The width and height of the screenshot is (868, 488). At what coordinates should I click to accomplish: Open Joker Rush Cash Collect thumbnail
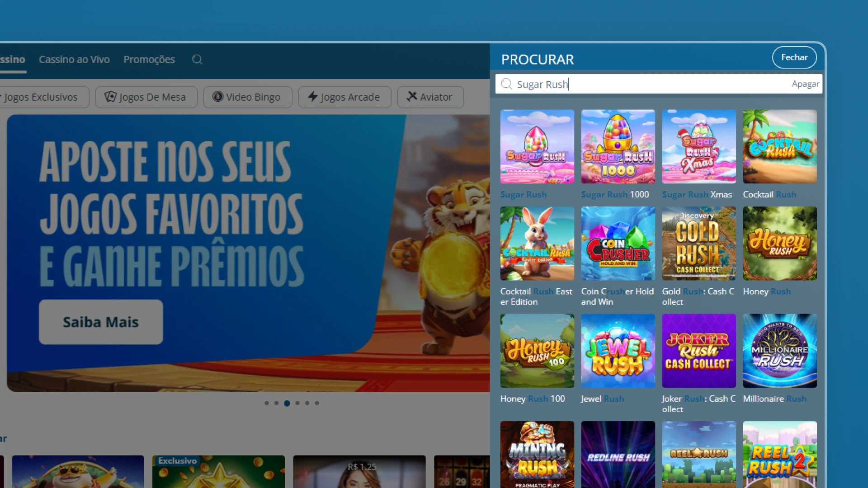click(699, 351)
